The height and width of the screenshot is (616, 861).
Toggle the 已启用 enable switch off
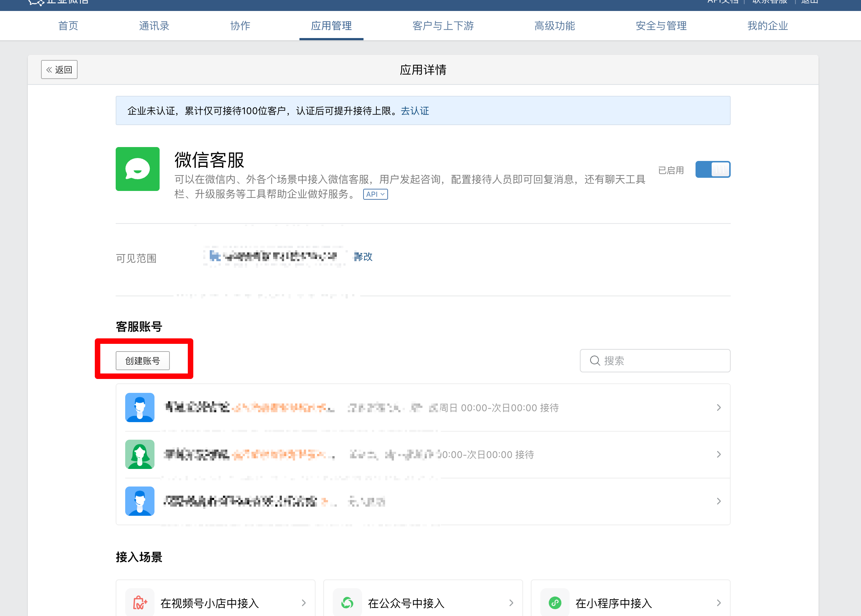pyautogui.click(x=713, y=170)
